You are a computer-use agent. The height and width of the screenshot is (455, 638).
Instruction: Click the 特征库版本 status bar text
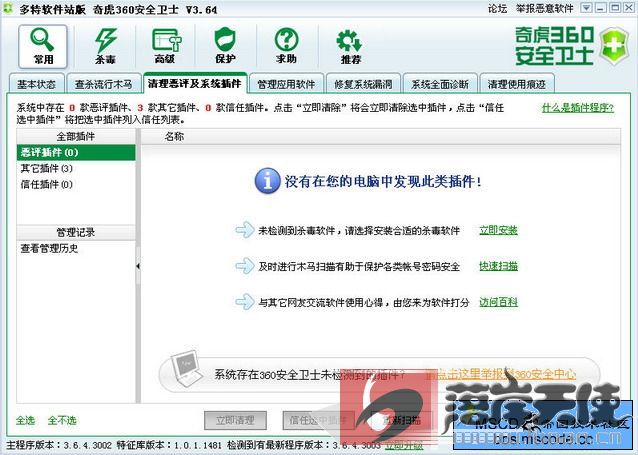pos(169,445)
